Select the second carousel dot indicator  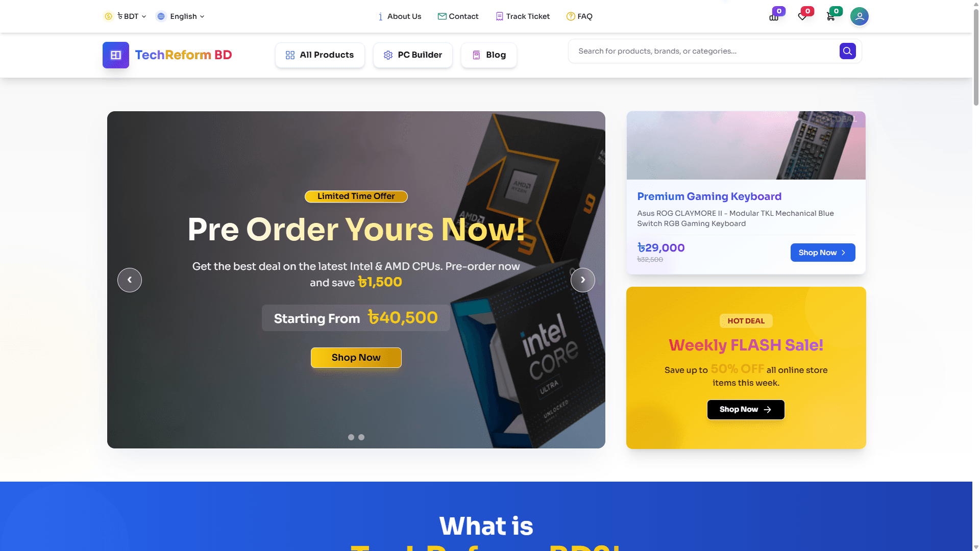tap(361, 437)
